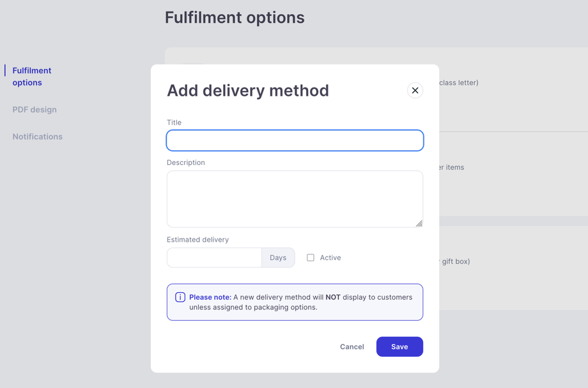
Task: Click the Description field label
Action: coord(186,162)
